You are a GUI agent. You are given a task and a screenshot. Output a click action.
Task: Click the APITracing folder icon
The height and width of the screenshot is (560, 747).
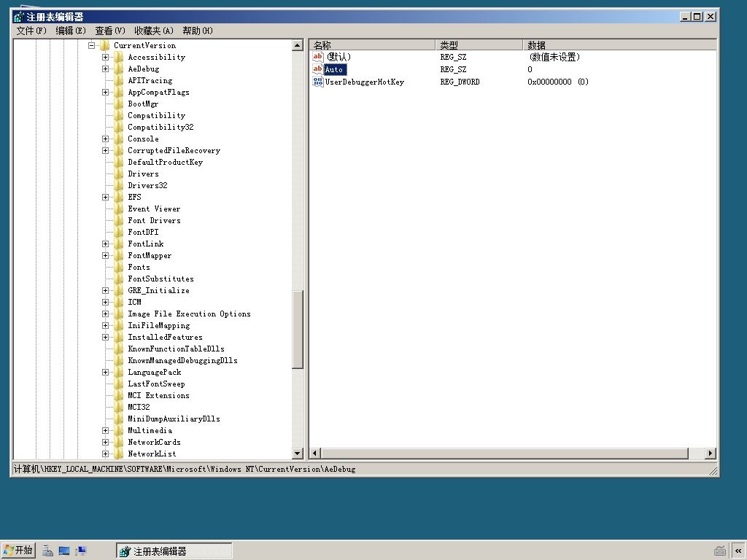(119, 80)
